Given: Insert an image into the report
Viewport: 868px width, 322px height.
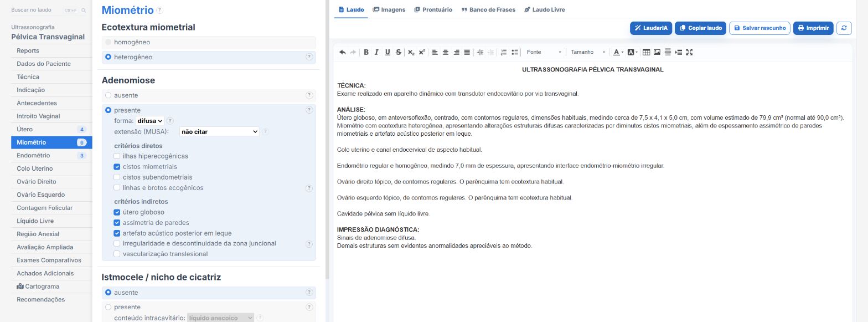Looking at the screenshot, I should tap(657, 52).
